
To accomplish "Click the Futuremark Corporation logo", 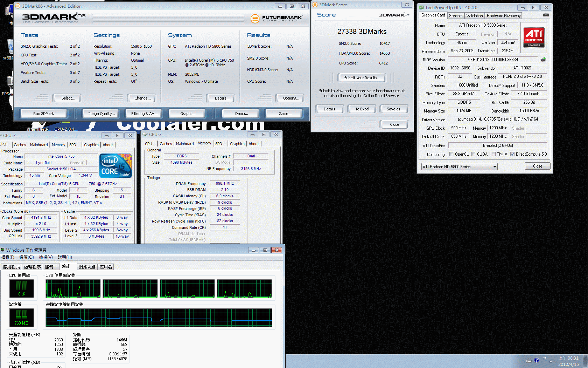I will (x=276, y=19).
